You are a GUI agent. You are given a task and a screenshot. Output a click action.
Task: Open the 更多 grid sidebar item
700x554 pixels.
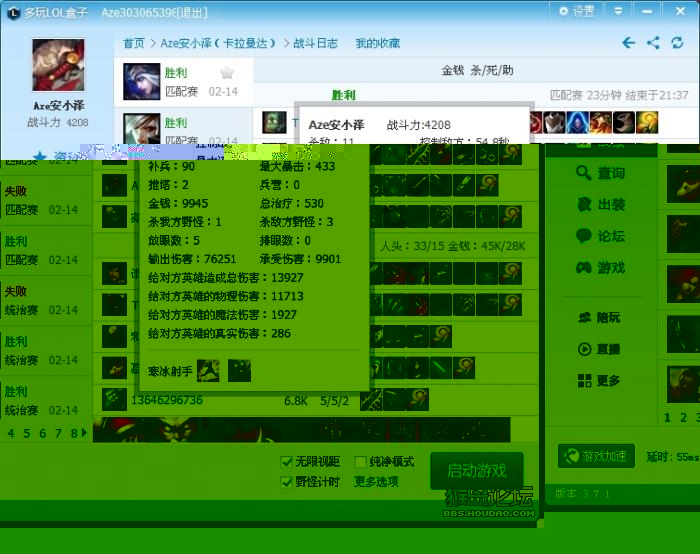click(599, 380)
